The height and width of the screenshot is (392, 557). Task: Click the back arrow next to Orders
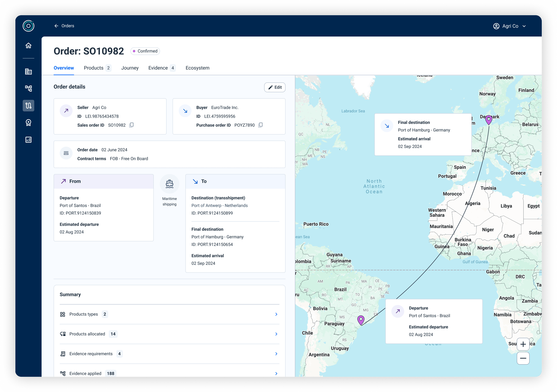[56, 26]
